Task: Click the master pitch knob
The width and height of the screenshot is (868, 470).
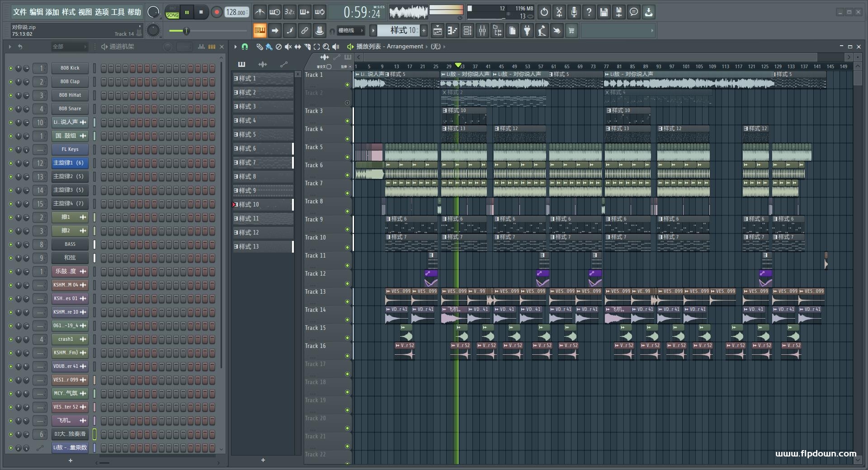Action: pyautogui.click(x=153, y=31)
